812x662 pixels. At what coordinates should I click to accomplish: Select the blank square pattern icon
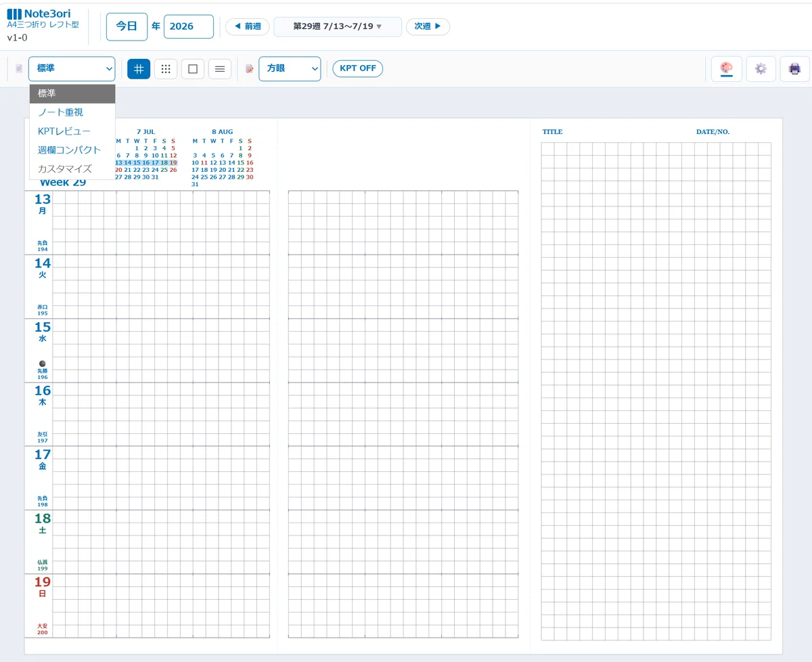pyautogui.click(x=193, y=68)
